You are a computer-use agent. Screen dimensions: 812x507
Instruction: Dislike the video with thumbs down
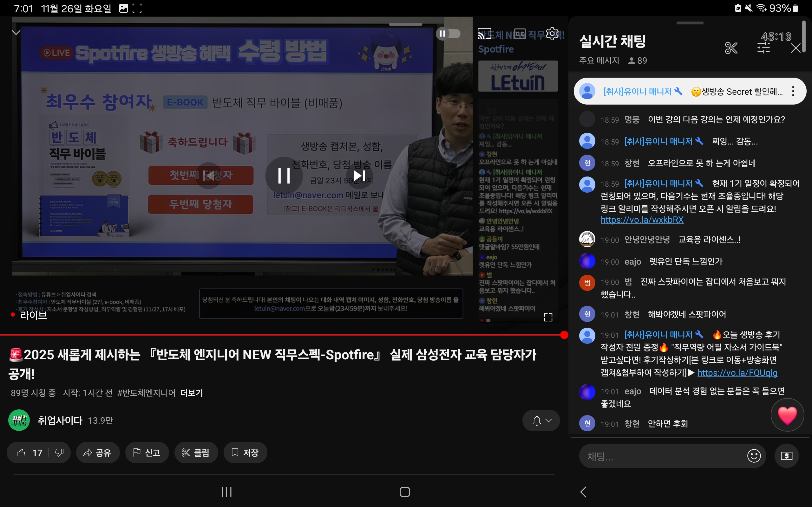[x=59, y=453]
